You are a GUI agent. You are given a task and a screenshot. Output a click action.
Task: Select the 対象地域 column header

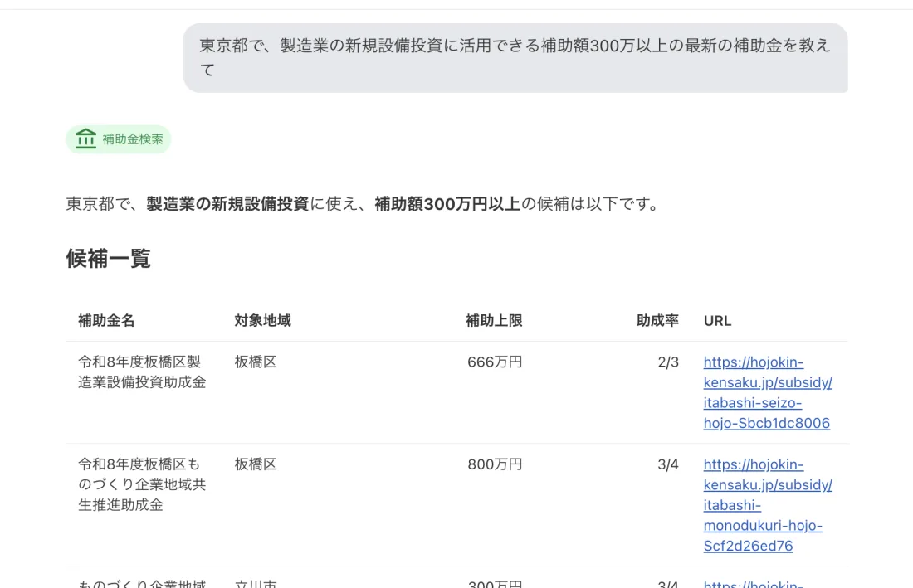(262, 320)
